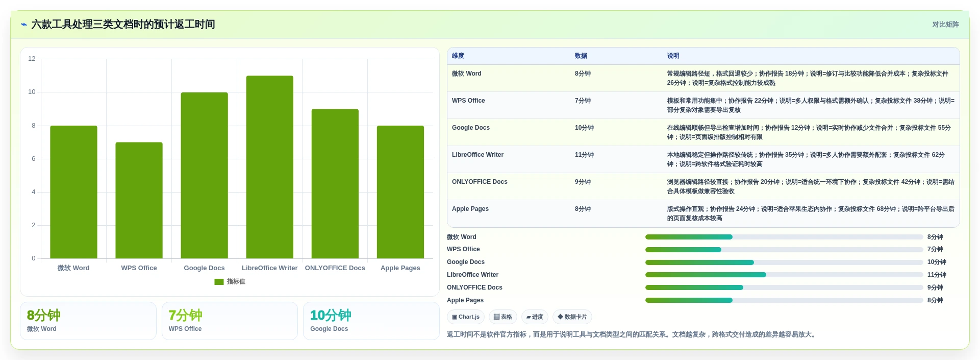Click the 表格 chip
The width and height of the screenshot is (980, 360).
(503, 317)
